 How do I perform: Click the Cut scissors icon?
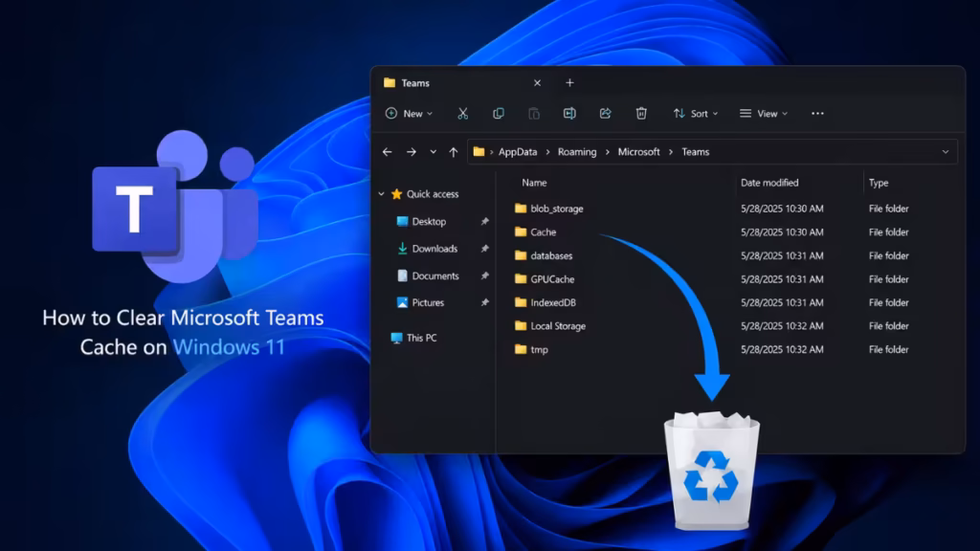pos(462,114)
